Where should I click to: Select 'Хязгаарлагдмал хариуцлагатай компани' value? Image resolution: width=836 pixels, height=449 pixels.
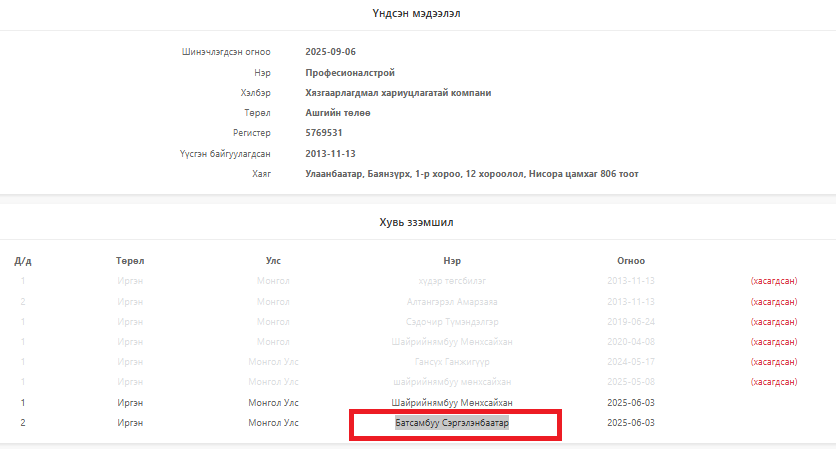click(398, 93)
